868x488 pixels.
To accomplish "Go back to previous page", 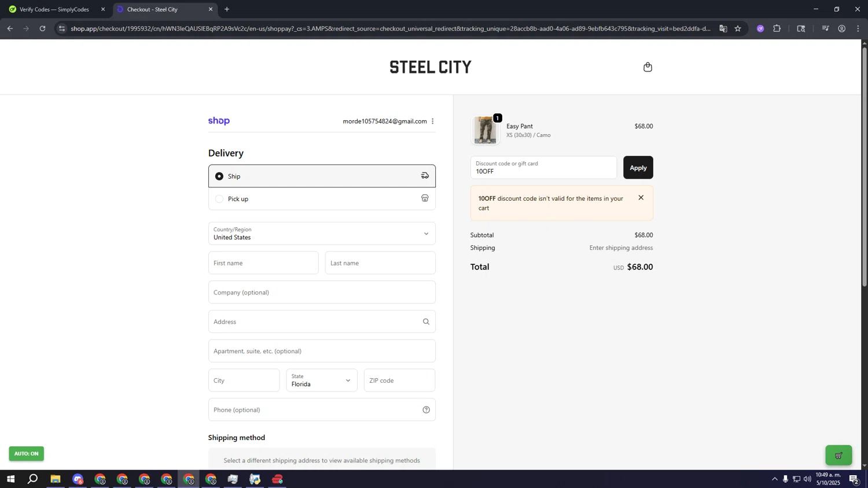I will [x=10, y=28].
